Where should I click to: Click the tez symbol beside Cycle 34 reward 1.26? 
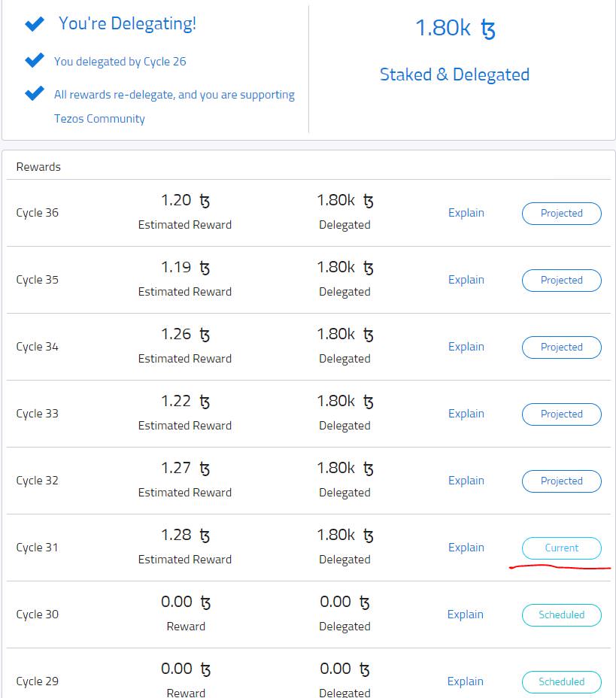pos(205,335)
